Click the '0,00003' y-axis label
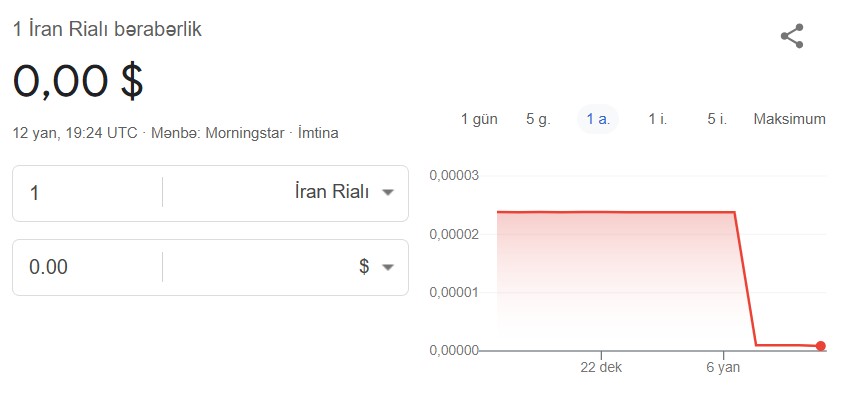The image size is (849, 400). pos(454,176)
